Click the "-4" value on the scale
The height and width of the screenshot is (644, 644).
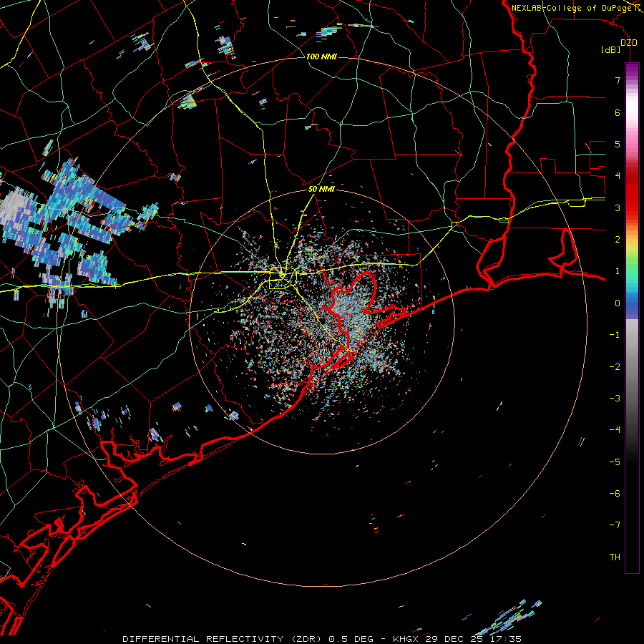(615, 429)
